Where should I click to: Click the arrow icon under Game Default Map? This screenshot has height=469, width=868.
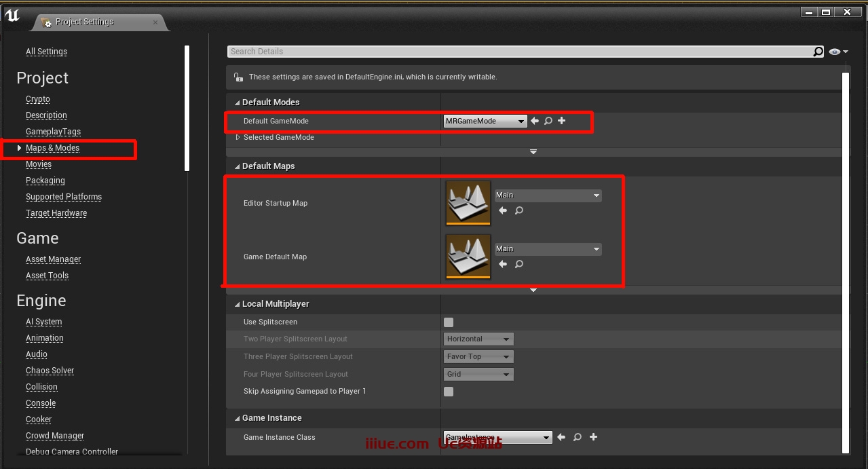pos(503,264)
